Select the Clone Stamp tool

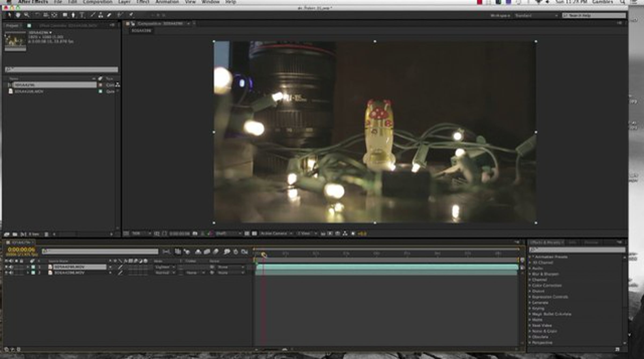click(101, 15)
